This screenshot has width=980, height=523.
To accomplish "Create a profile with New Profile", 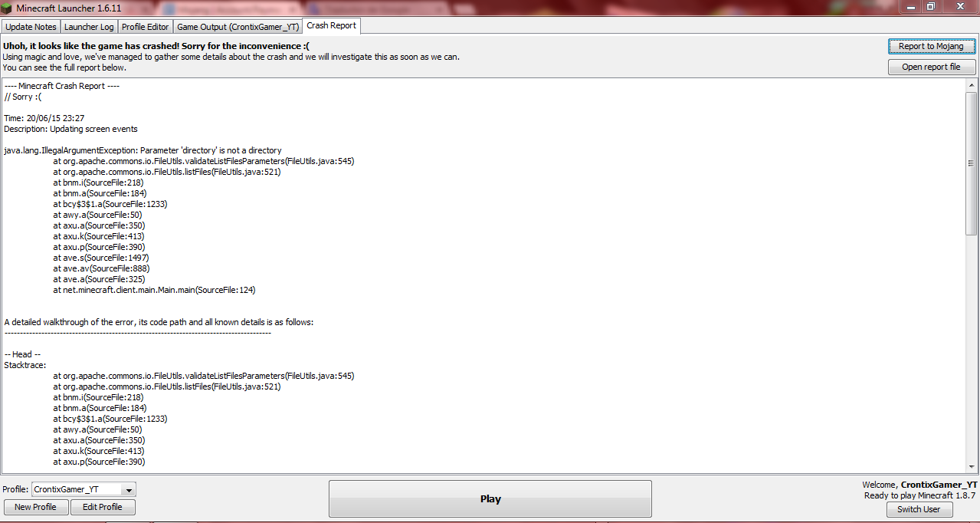I will 35,507.
